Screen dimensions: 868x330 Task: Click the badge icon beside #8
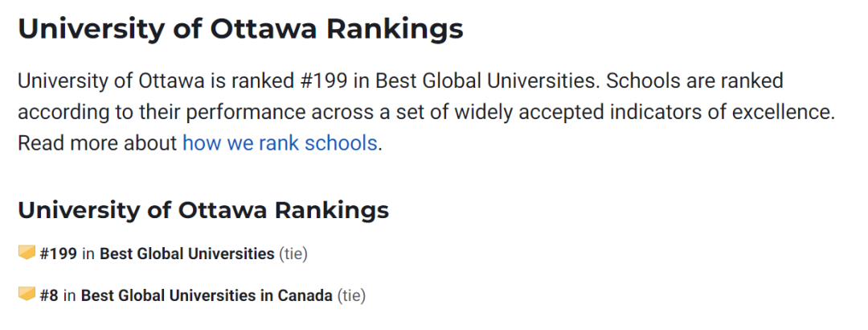pos(27,295)
